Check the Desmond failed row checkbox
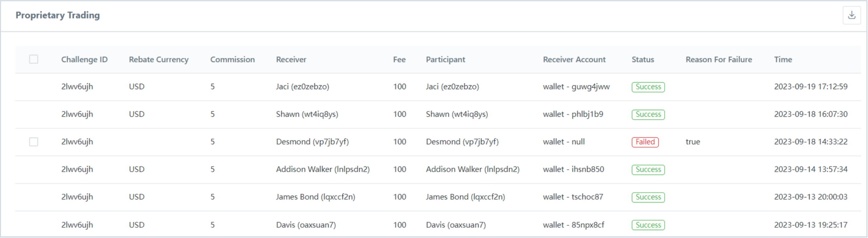The width and height of the screenshot is (868, 238). point(34,142)
